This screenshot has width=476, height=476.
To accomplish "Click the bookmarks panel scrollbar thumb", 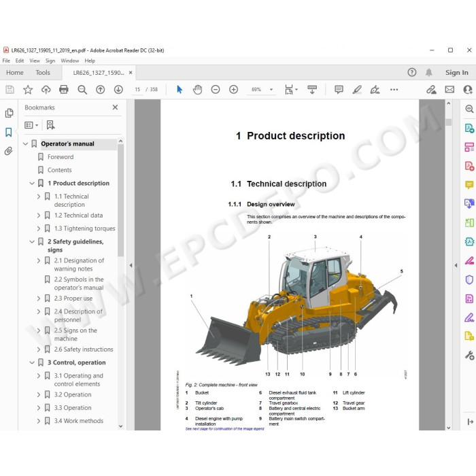I will pyautogui.click(x=120, y=201).
